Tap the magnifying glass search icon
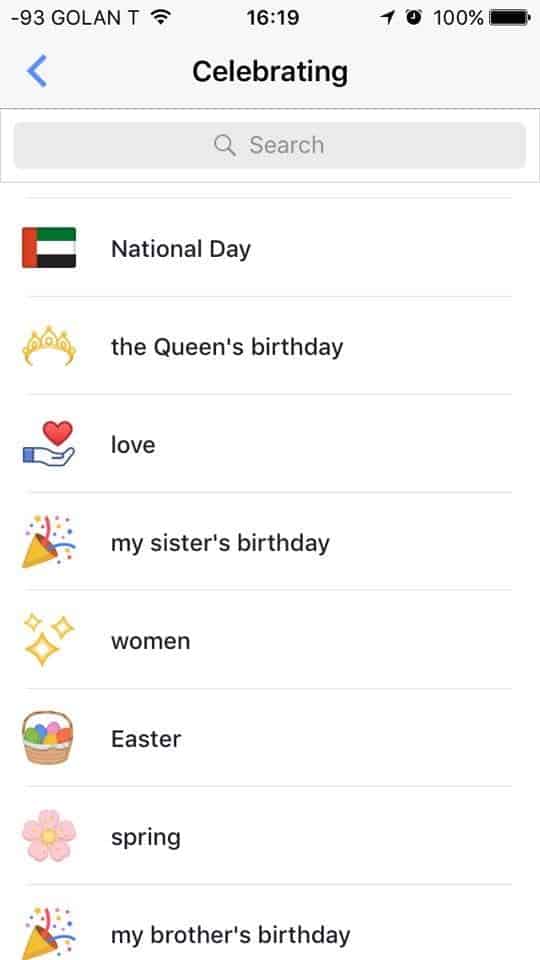Image resolution: width=540 pixels, height=960 pixels. pyautogui.click(x=225, y=145)
